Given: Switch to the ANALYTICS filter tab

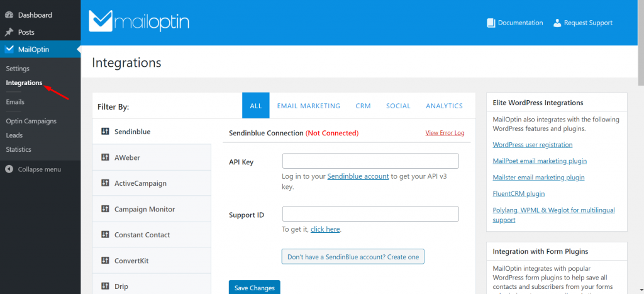Looking at the screenshot, I should [x=445, y=106].
